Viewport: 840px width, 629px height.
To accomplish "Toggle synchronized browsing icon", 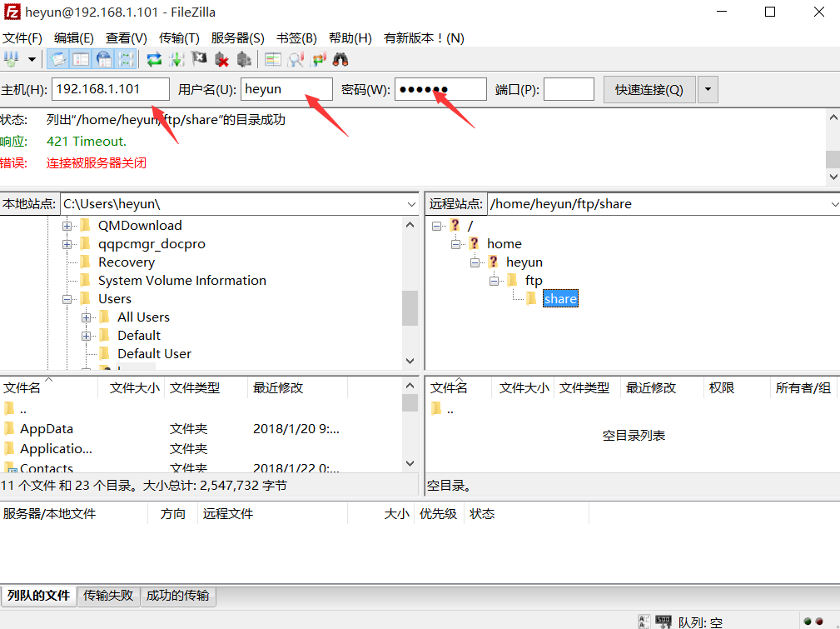I will click(318, 59).
